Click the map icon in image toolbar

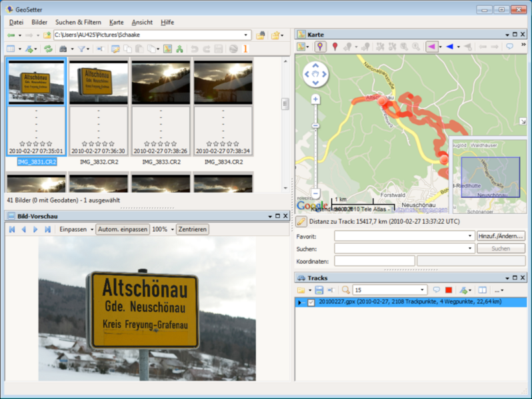(167, 49)
